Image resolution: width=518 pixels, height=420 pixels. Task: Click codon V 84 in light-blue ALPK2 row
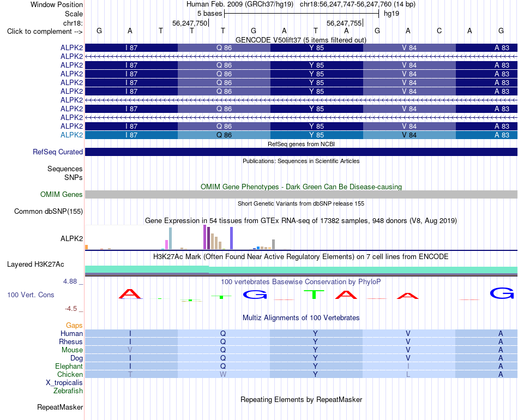point(409,135)
